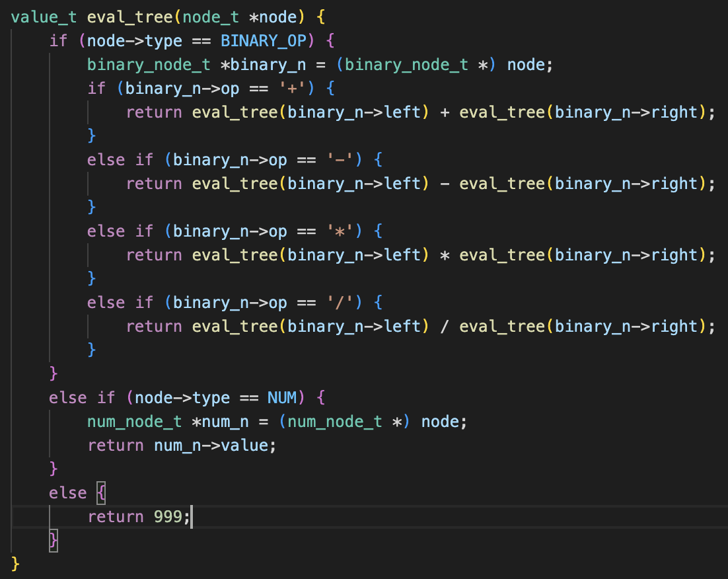Viewport: 728px width, 579px height.
Task: Click the NUM constant in else-if
Action: (x=282, y=398)
